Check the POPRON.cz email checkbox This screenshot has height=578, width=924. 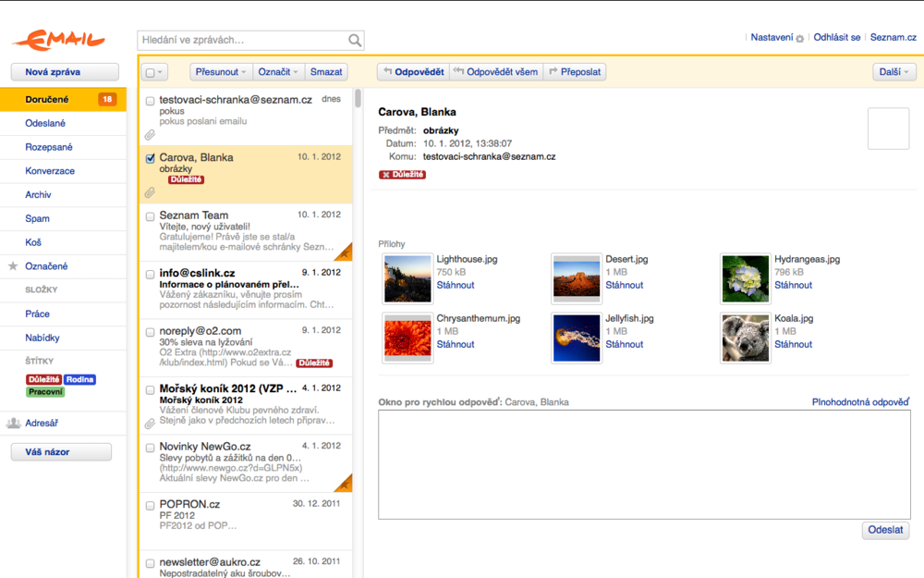151,506
